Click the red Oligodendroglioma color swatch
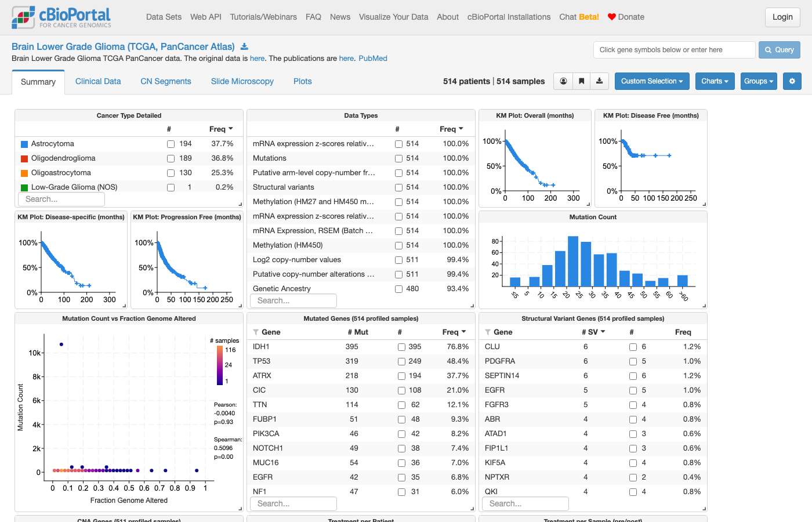Image resolution: width=812 pixels, height=522 pixels. tap(24, 158)
